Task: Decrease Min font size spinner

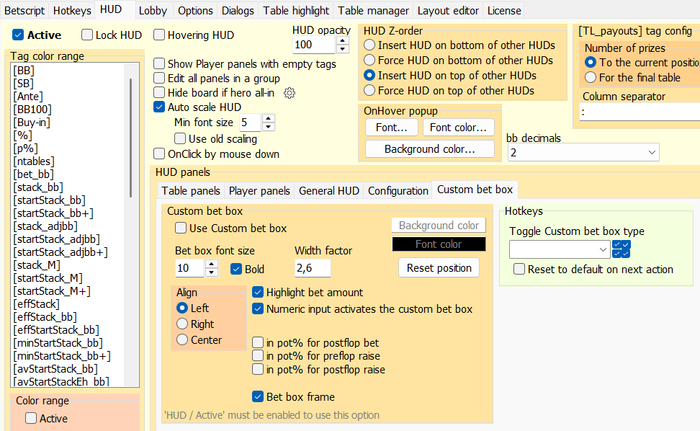Action: [268, 126]
